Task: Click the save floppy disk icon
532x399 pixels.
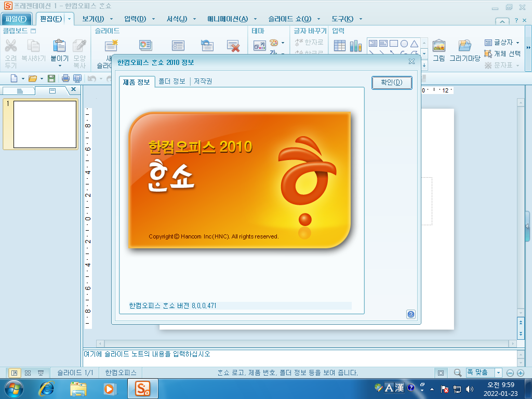Action: [51, 78]
